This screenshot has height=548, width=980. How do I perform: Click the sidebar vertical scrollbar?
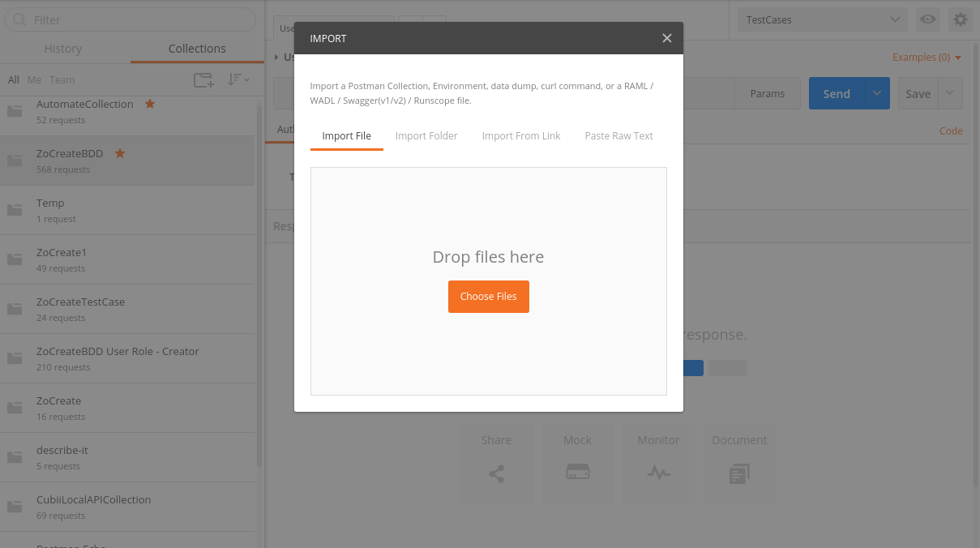(x=259, y=284)
